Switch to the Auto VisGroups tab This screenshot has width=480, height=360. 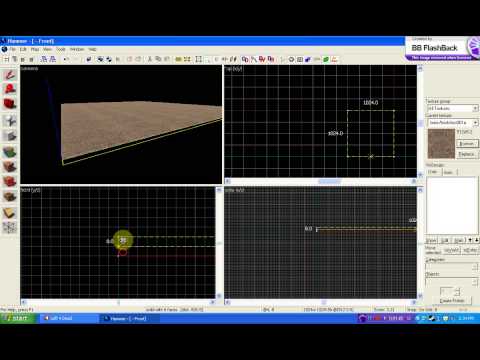449,172
